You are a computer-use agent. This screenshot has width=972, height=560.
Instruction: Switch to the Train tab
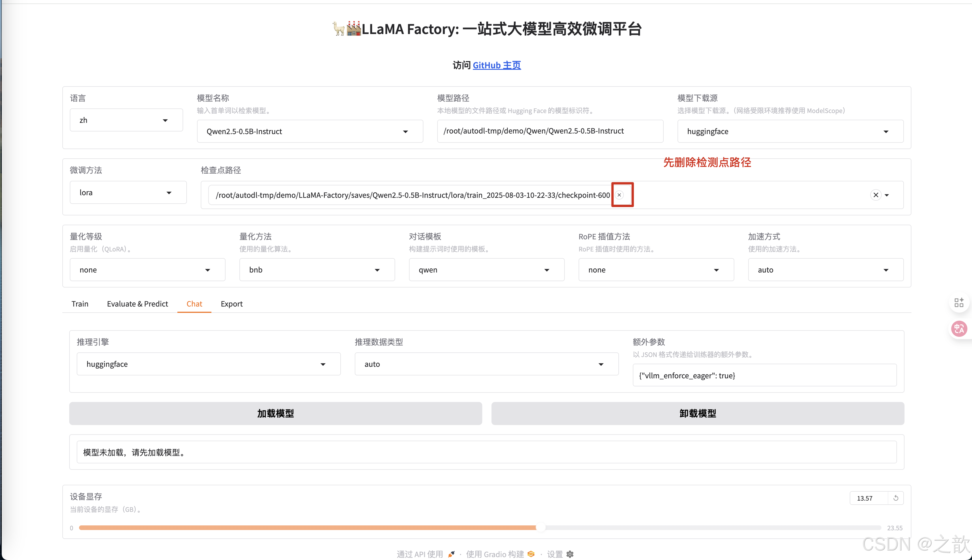(x=80, y=304)
